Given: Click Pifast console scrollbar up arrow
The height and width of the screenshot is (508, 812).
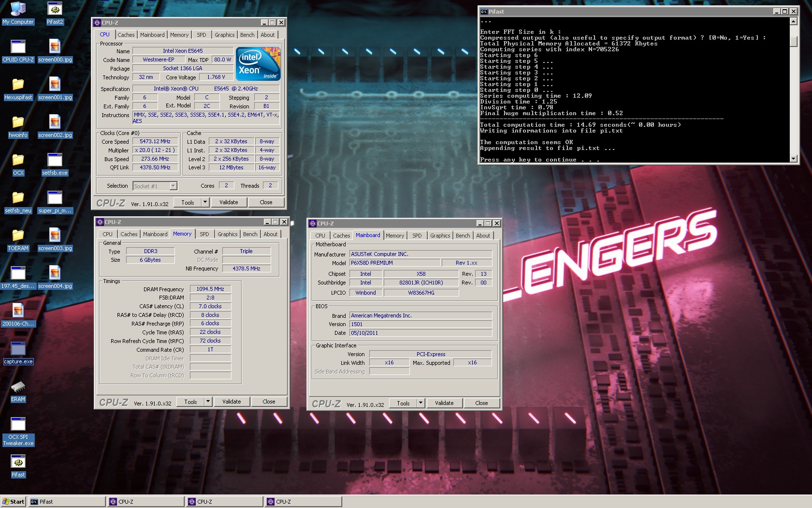Looking at the screenshot, I should [793, 21].
